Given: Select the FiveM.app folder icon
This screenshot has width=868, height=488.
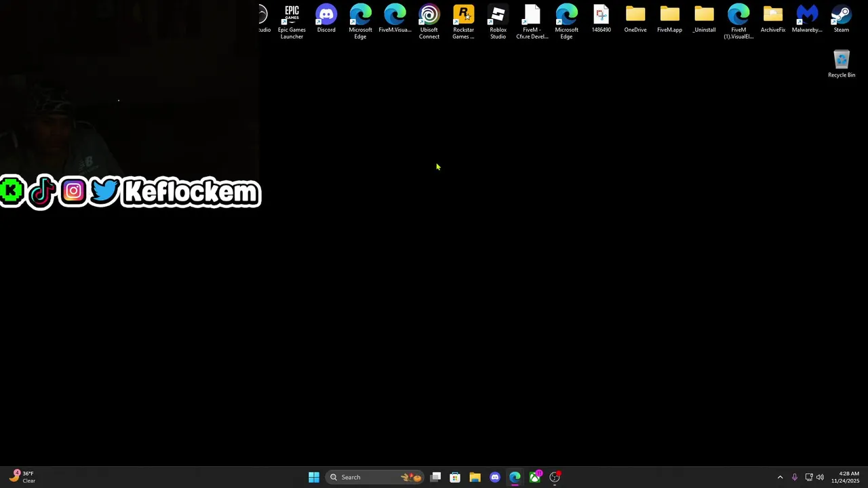Looking at the screenshot, I should coord(669,19).
